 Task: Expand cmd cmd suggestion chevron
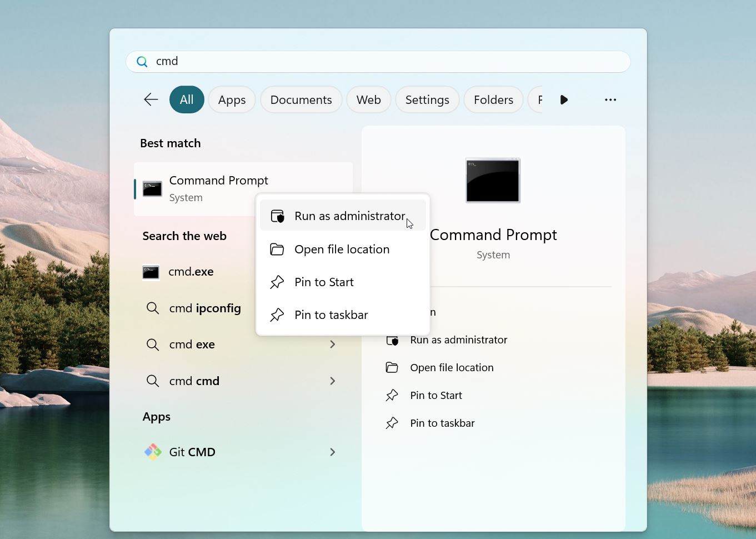click(333, 381)
